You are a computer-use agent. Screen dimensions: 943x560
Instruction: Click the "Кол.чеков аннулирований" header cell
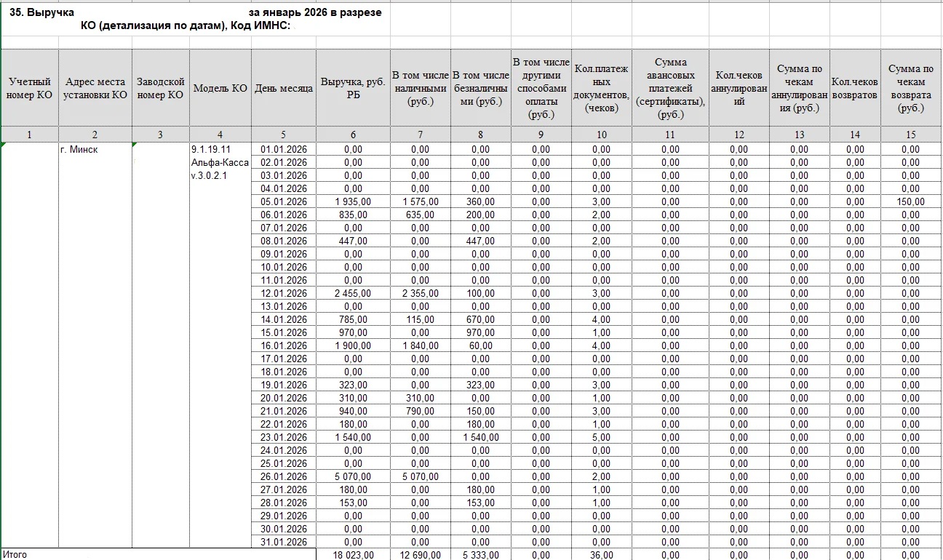point(739,88)
